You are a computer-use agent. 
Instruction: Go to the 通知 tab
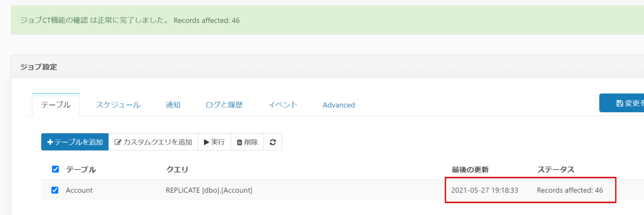coord(173,105)
